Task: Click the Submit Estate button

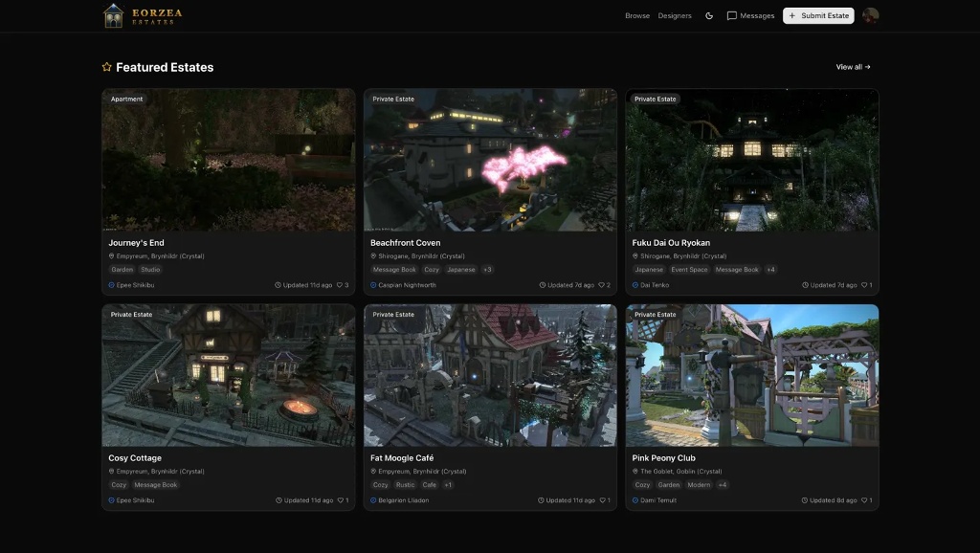Action: pos(818,15)
